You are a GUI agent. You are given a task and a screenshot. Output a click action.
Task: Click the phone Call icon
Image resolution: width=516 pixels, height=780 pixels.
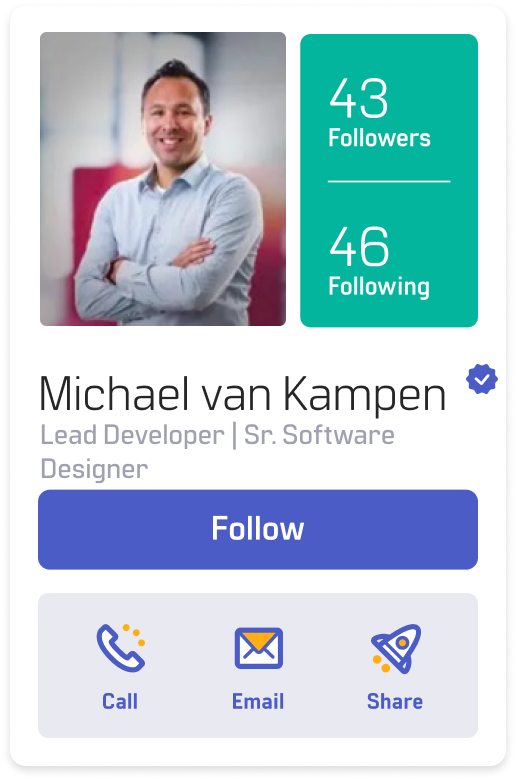(x=121, y=648)
